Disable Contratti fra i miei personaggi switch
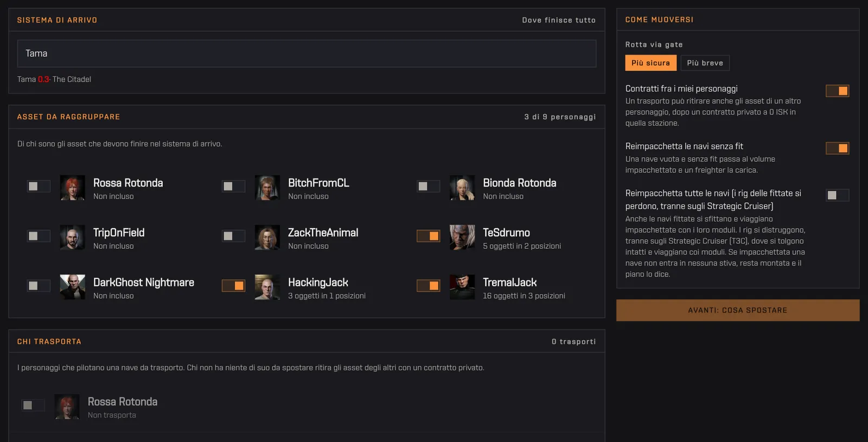 tap(837, 91)
